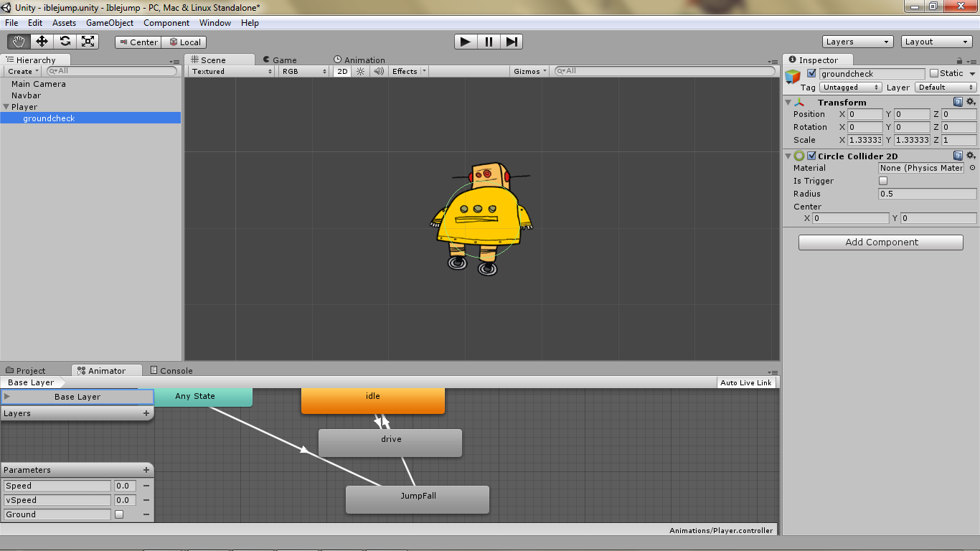
Task: Open the Layout dropdown
Action: (x=936, y=41)
